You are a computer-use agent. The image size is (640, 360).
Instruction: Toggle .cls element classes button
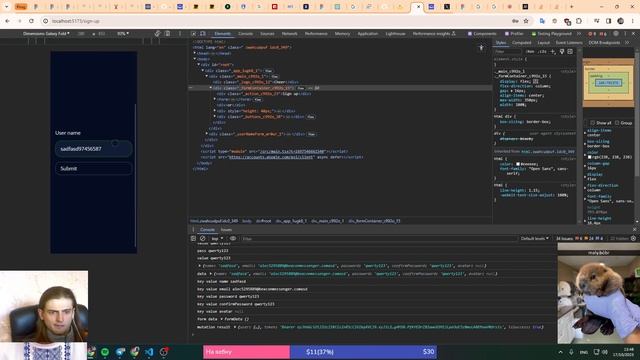point(542,51)
